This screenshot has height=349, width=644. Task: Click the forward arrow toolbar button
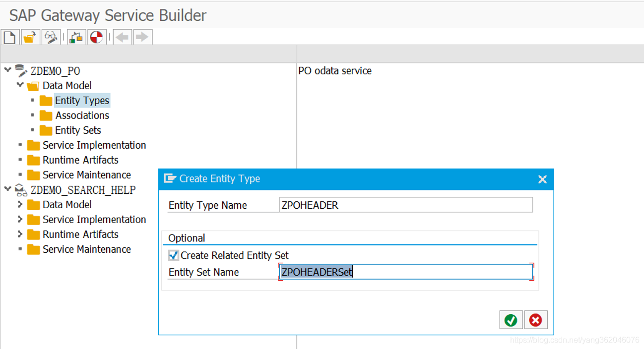coord(142,37)
